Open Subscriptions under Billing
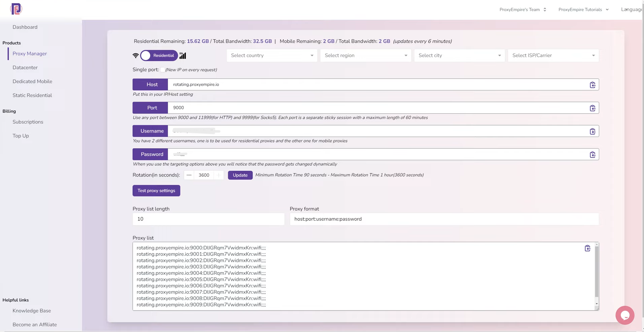 pos(28,122)
